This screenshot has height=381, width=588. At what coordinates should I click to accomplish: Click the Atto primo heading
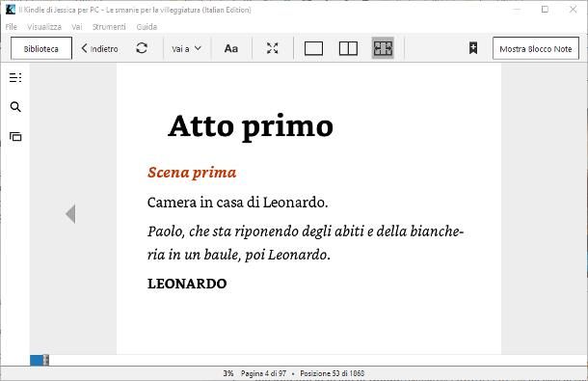click(251, 126)
